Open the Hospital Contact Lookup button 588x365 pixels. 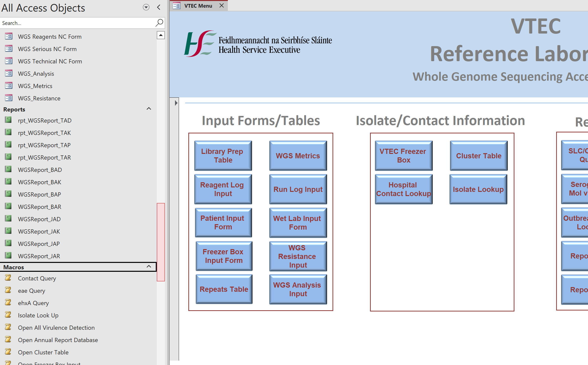pos(404,189)
